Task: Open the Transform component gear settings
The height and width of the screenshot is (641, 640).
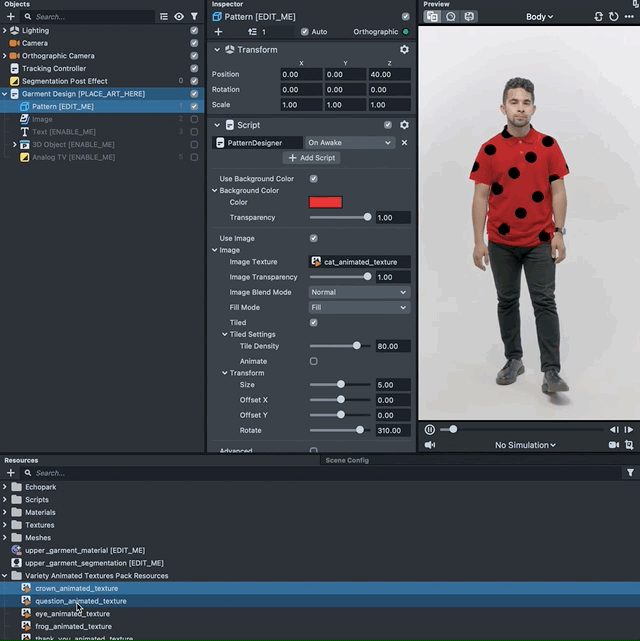Action: (x=404, y=50)
